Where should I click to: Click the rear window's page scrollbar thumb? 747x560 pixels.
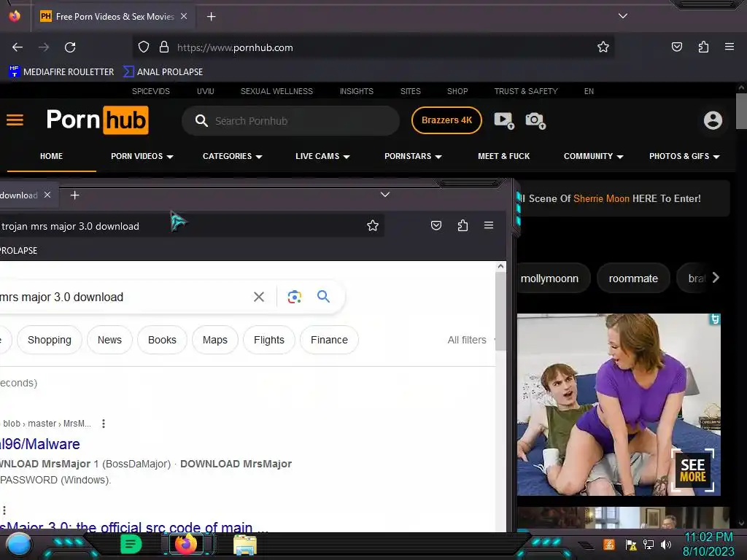pos(741,112)
